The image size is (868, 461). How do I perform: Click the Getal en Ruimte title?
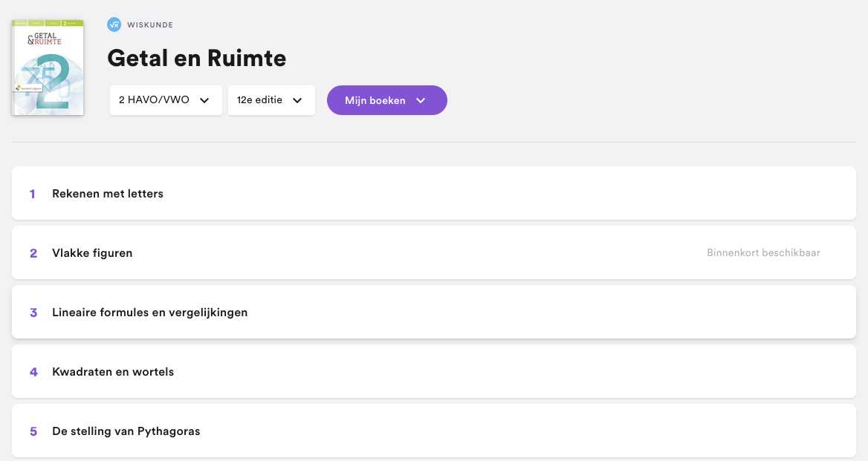click(x=196, y=58)
